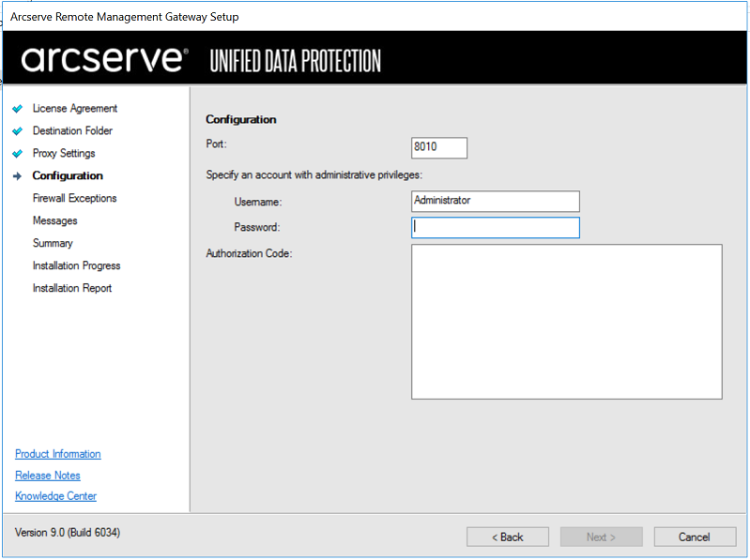Select the Installation Report step
This screenshot has width=750, height=560.
coord(72,288)
